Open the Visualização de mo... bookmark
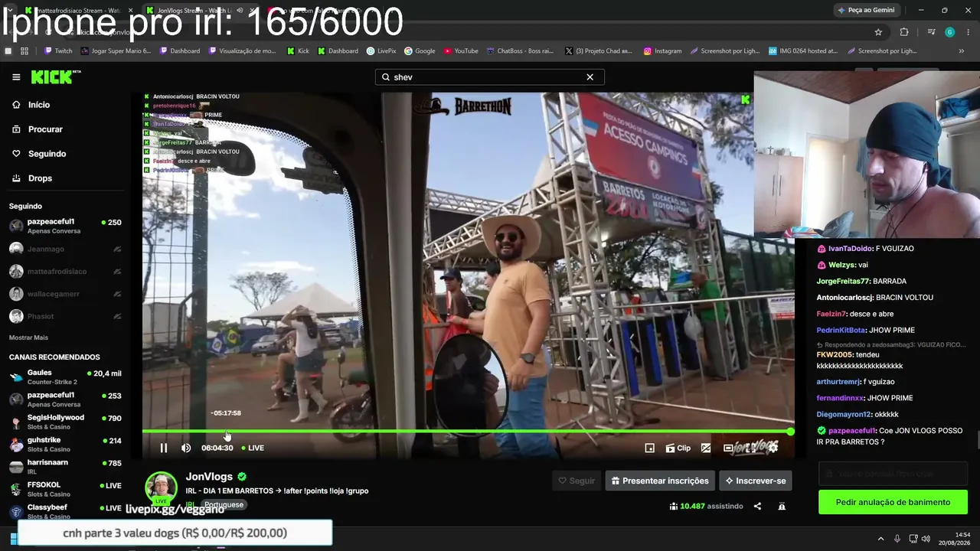 [x=241, y=51]
